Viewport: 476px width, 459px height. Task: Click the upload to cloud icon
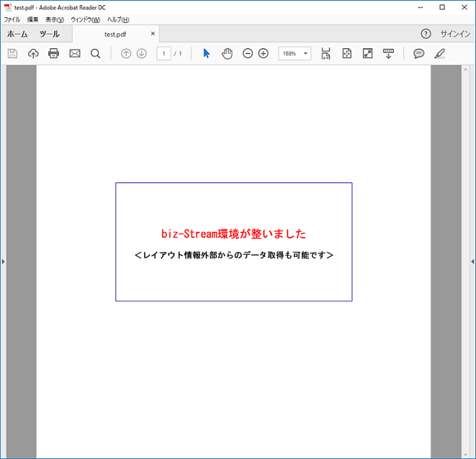33,53
